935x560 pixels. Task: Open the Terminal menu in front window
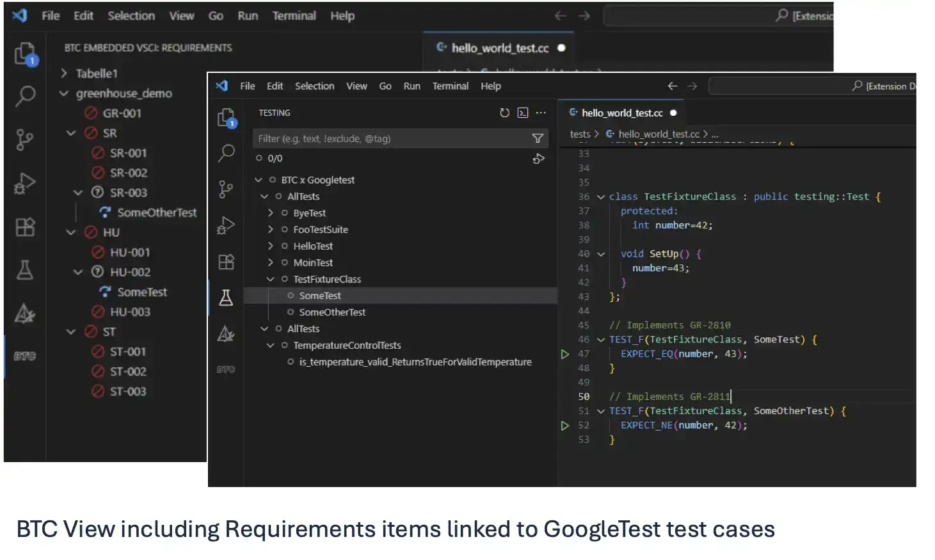450,86
